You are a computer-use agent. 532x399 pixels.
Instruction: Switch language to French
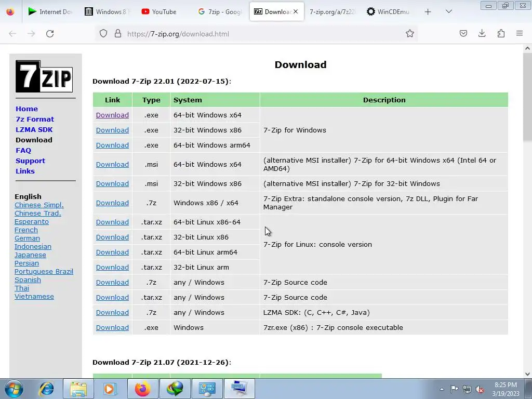pyautogui.click(x=26, y=230)
